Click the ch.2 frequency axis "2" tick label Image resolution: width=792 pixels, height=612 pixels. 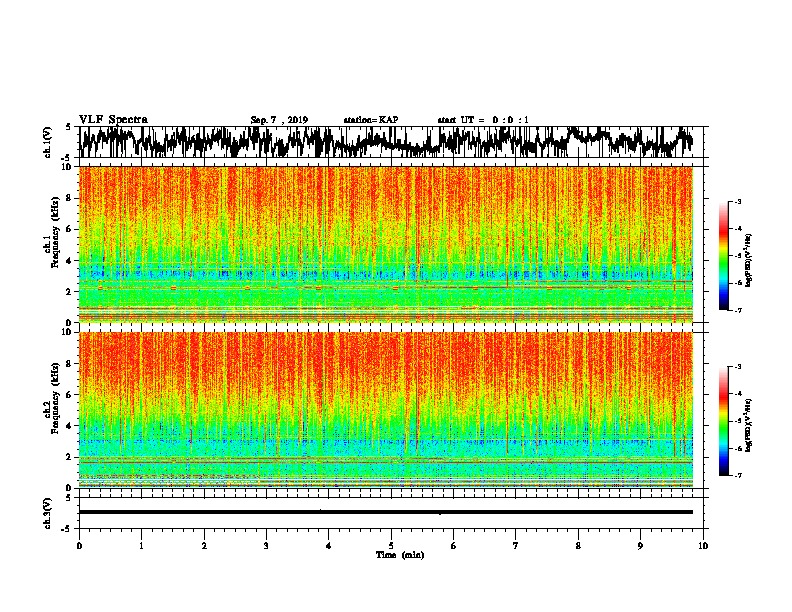click(71, 457)
